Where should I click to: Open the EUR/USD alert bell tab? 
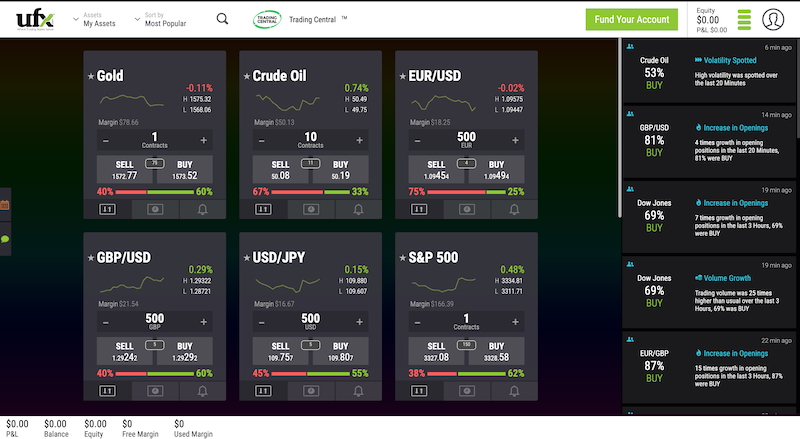514,209
